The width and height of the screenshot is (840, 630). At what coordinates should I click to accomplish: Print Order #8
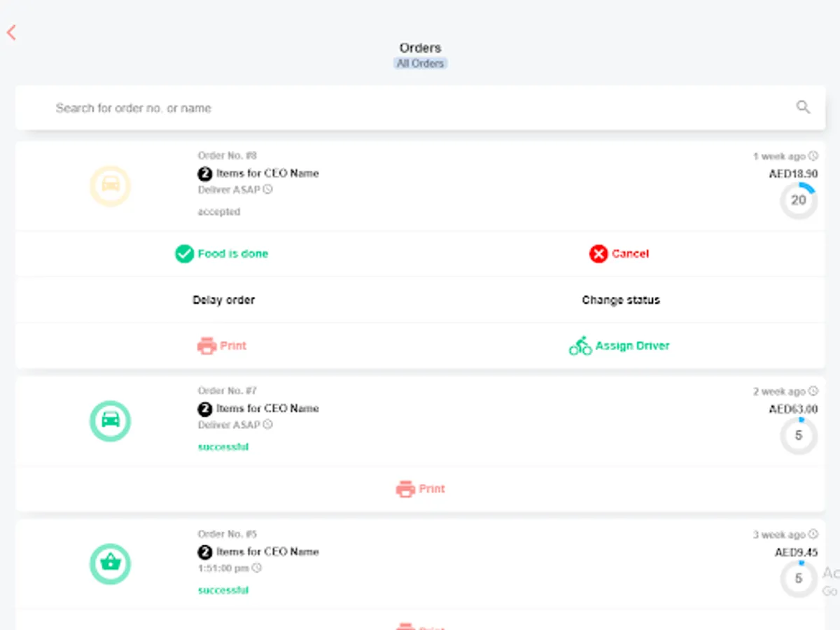(x=222, y=346)
